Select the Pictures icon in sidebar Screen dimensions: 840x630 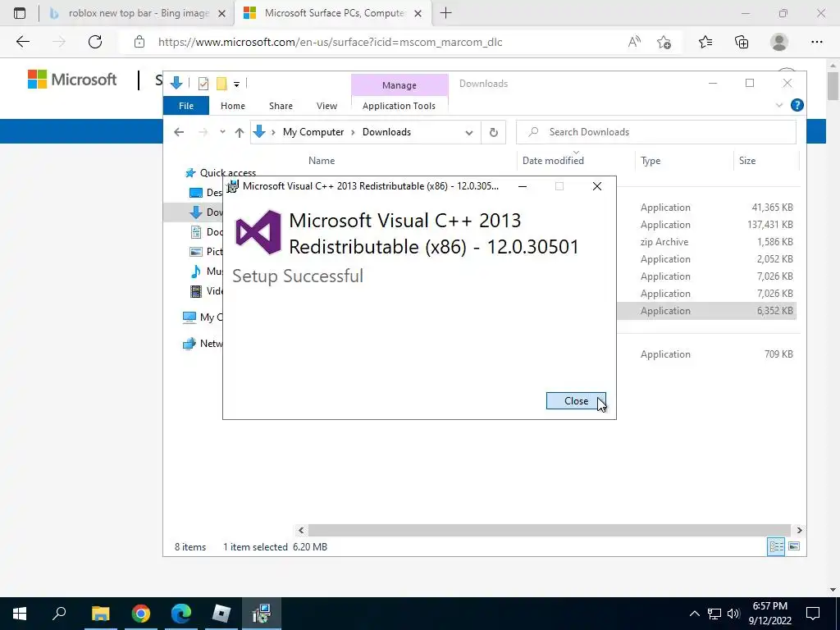(x=196, y=251)
